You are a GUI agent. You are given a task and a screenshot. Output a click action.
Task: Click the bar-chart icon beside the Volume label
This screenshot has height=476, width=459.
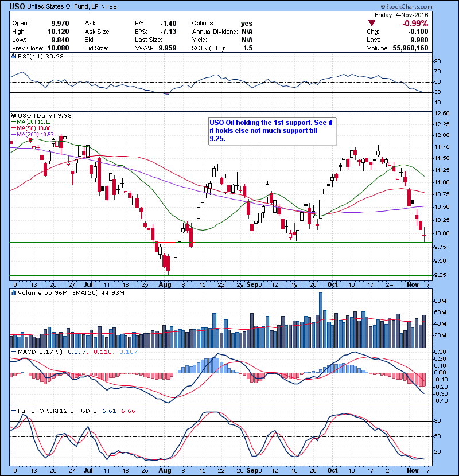(x=13, y=292)
